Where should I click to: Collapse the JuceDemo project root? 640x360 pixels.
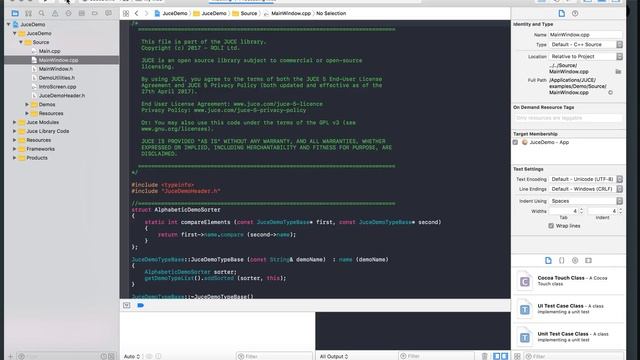pyautogui.click(x=9, y=24)
